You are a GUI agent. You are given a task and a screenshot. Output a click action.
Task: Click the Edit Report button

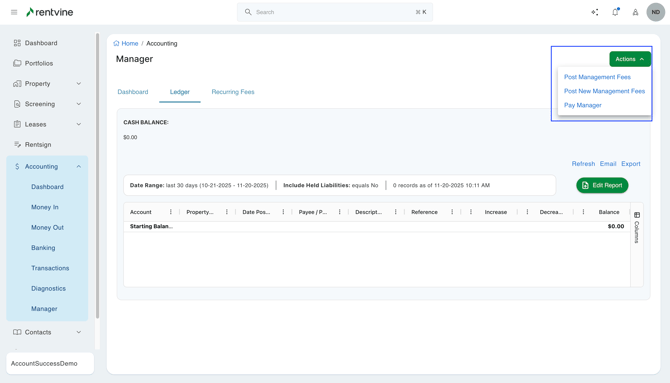tap(602, 185)
